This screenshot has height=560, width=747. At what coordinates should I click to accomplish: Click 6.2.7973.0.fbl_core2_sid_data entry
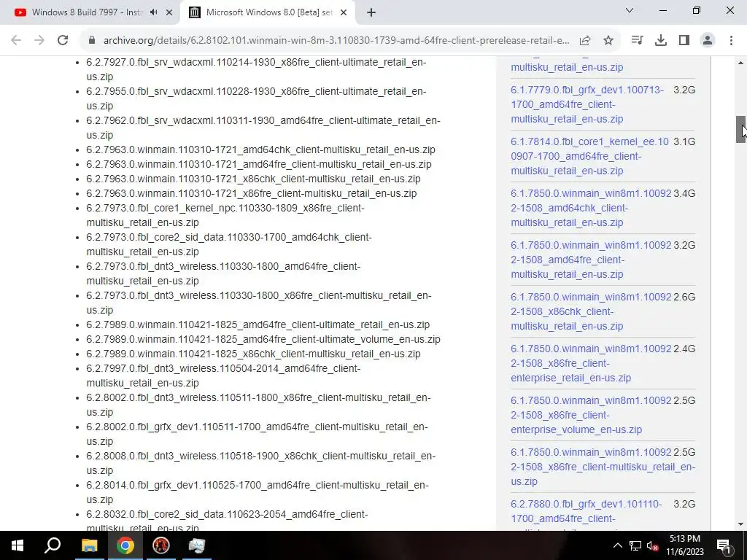tap(229, 244)
